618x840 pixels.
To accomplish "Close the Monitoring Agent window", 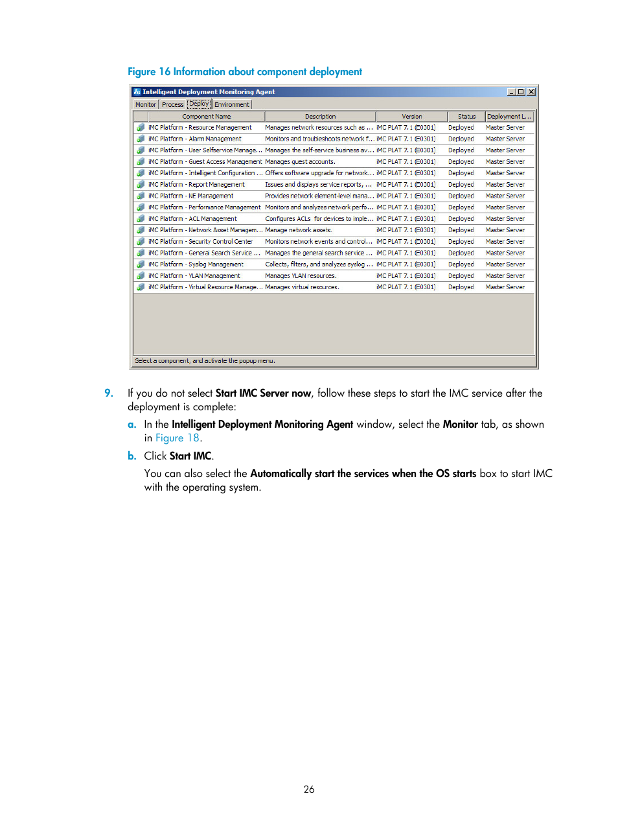I will pyautogui.click(x=531, y=92).
